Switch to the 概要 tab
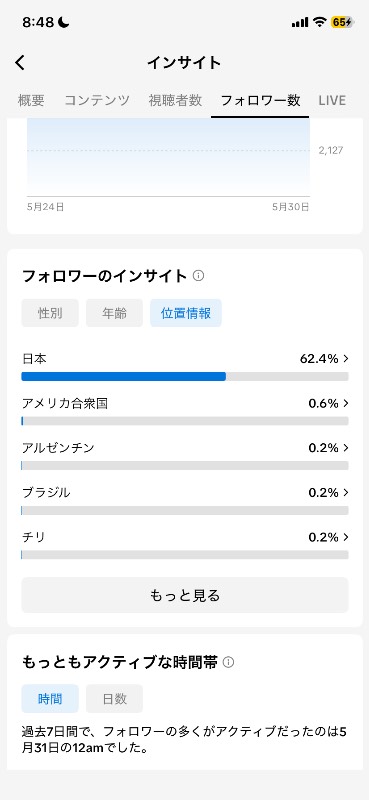Image resolution: width=369 pixels, height=800 pixels. [x=31, y=101]
